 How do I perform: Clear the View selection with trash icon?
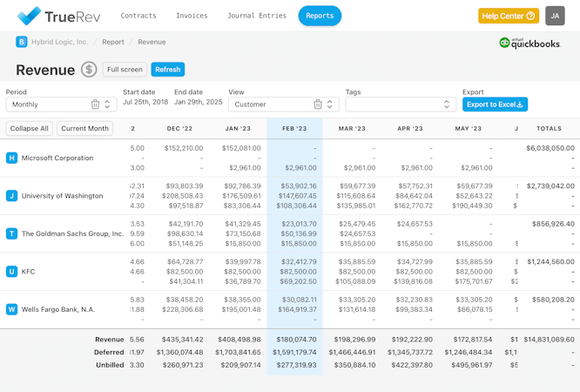[x=318, y=105]
